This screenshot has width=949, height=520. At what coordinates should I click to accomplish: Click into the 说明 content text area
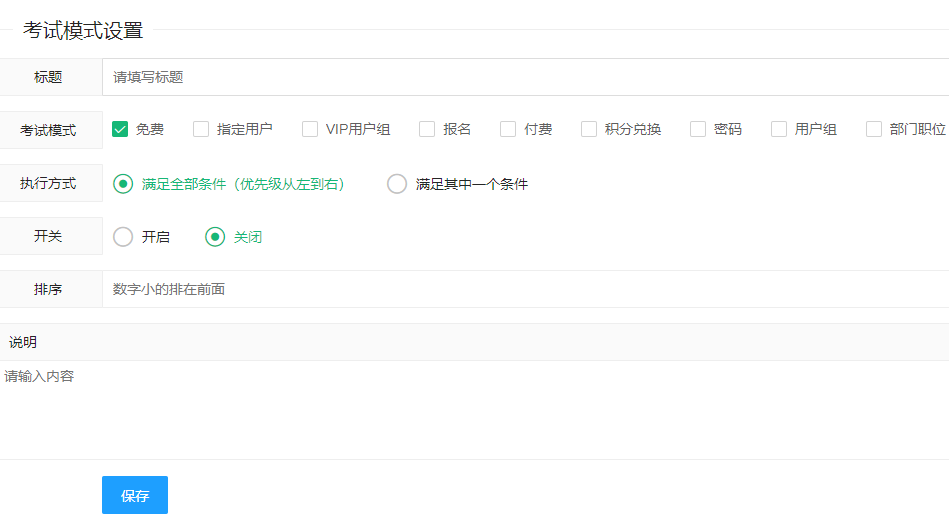(474, 408)
